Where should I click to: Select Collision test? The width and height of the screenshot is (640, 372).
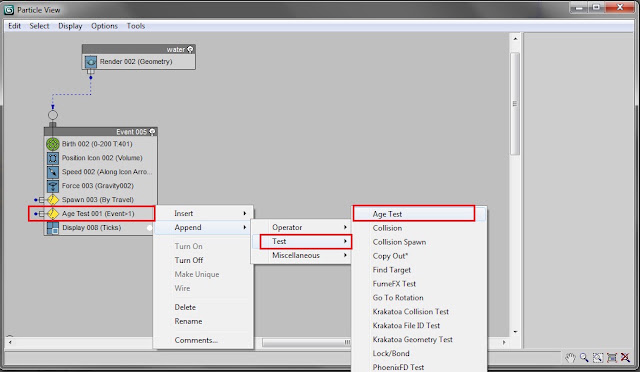(x=419, y=228)
